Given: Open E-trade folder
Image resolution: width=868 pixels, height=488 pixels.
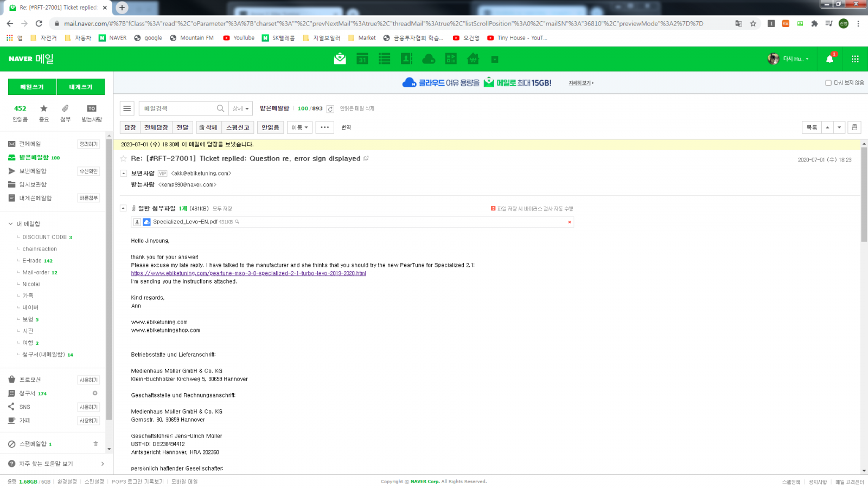Looking at the screenshot, I should 32,260.
